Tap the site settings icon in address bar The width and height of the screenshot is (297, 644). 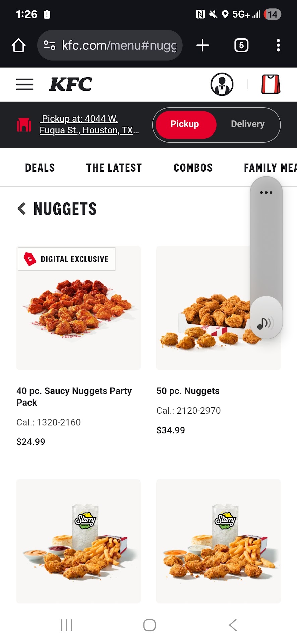[50, 45]
